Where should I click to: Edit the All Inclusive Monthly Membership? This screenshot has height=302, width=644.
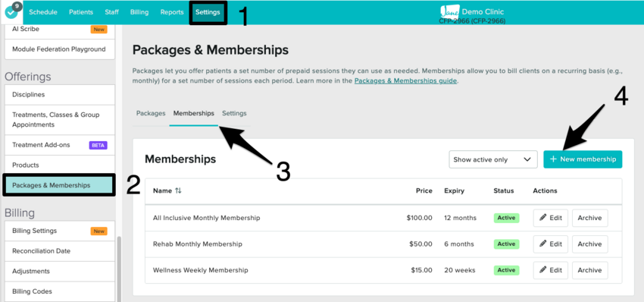(x=550, y=218)
